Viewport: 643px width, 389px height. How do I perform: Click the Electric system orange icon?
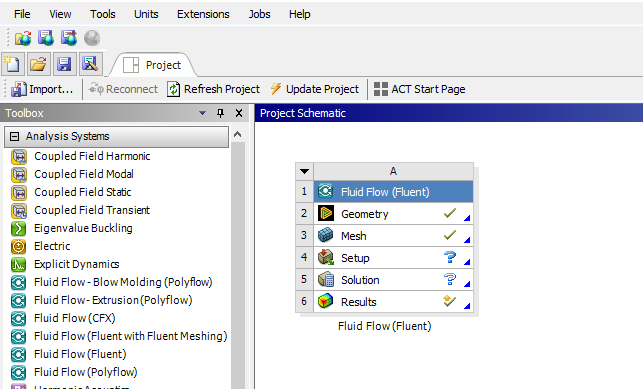coord(18,246)
